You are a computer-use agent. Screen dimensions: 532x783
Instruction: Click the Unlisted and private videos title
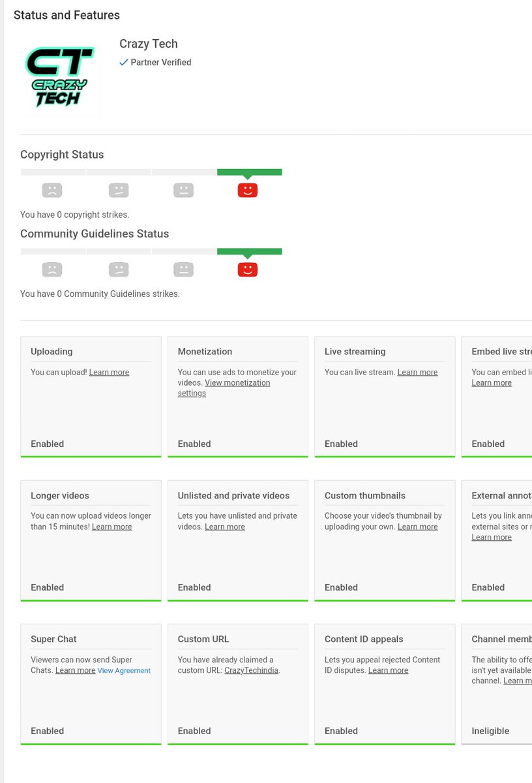233,495
